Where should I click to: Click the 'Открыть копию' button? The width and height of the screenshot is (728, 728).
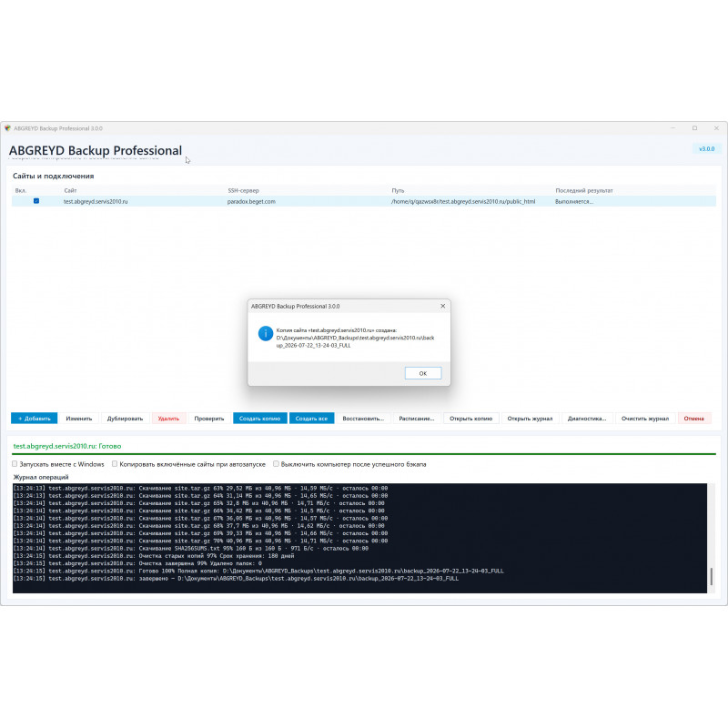point(470,419)
